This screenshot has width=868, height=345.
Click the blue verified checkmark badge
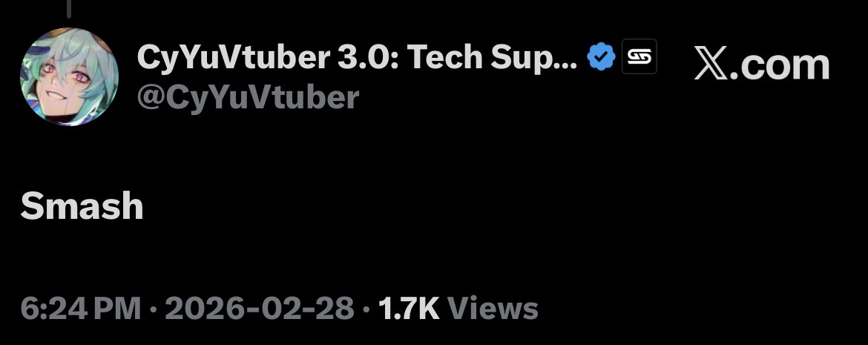coord(602,57)
